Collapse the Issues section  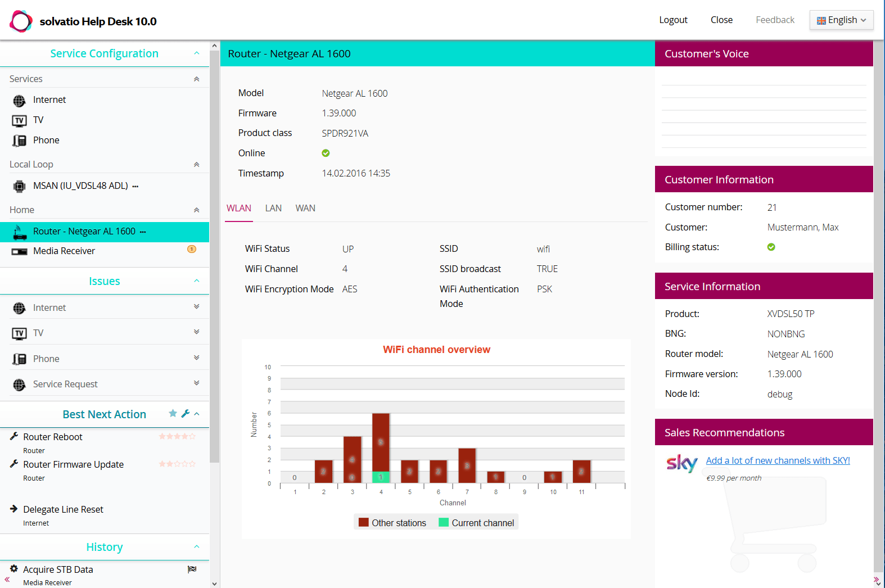[197, 281]
